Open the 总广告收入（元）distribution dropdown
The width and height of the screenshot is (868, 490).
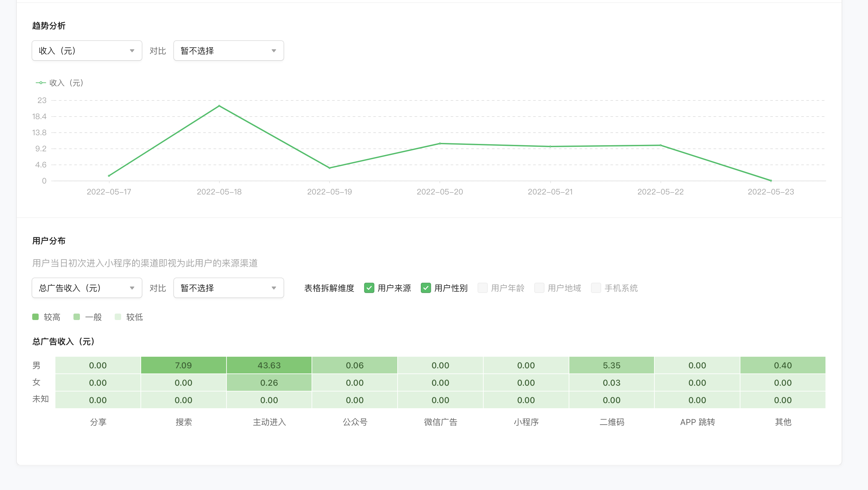(x=87, y=288)
